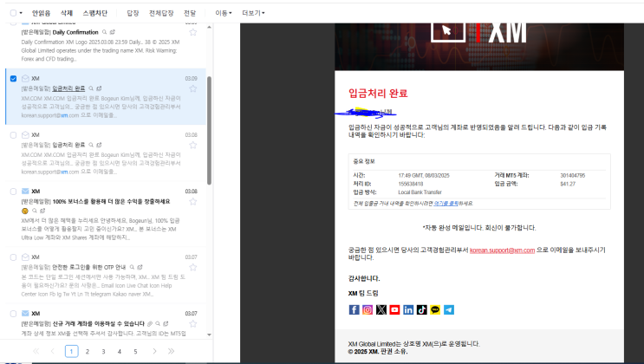644x364 pixels.
Task: Go to previous page arrow in pagination
Action: tap(53, 351)
